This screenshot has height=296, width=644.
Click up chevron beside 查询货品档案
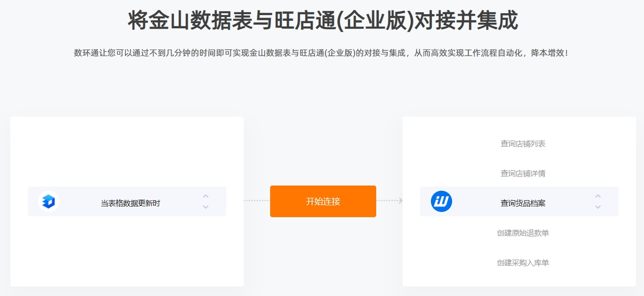click(598, 196)
